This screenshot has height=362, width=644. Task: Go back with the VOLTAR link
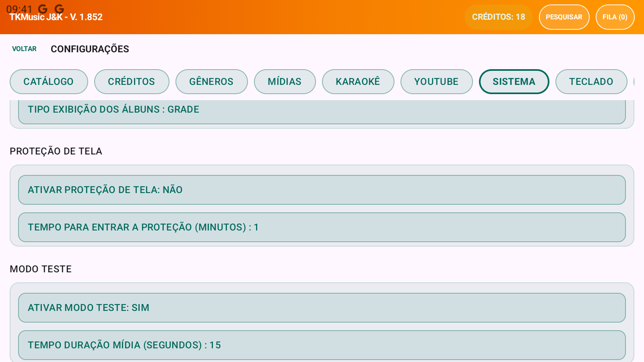click(24, 49)
